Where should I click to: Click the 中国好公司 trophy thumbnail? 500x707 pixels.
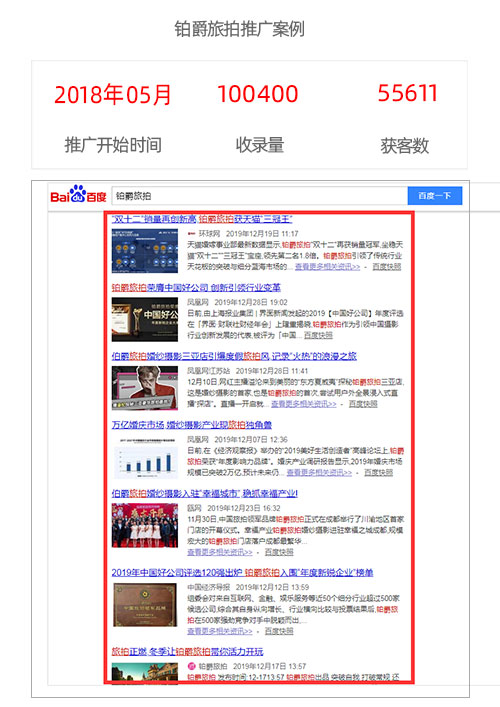point(145,319)
